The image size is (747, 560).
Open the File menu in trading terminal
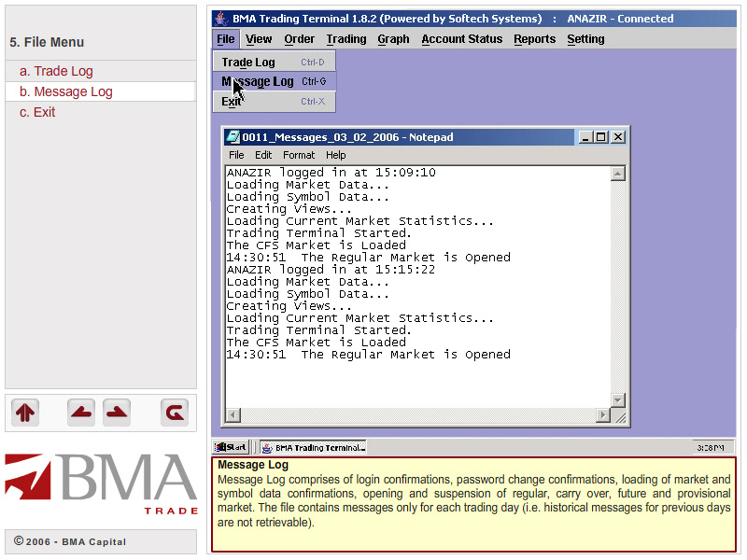(x=225, y=39)
